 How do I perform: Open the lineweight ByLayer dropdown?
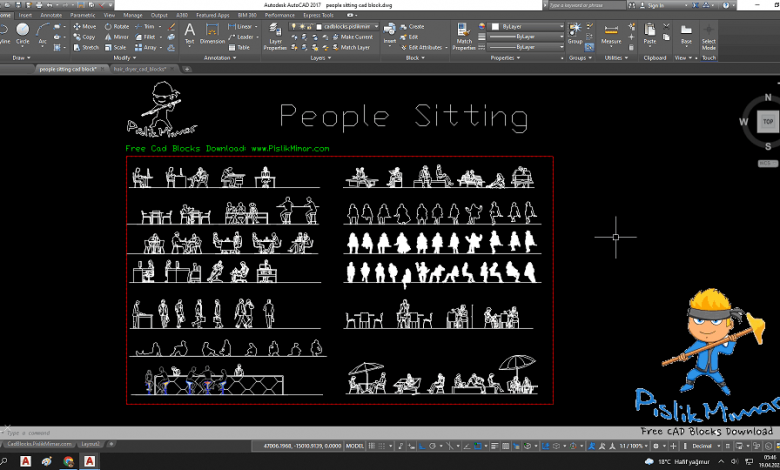(x=526, y=37)
